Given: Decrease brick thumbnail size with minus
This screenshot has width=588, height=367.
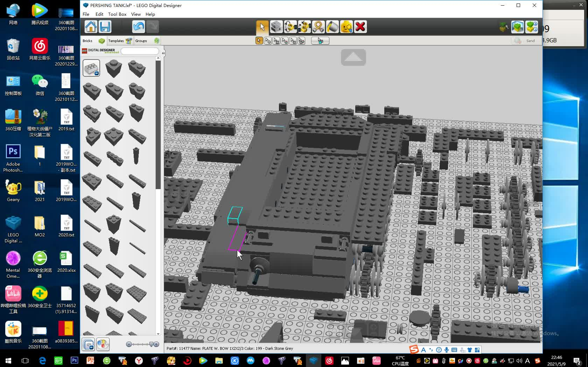Looking at the screenshot, I should 129,345.
